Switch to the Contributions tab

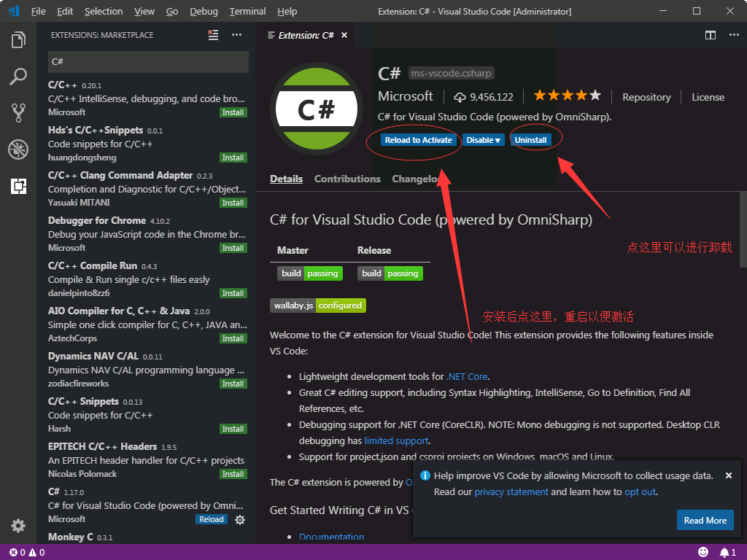(x=347, y=179)
